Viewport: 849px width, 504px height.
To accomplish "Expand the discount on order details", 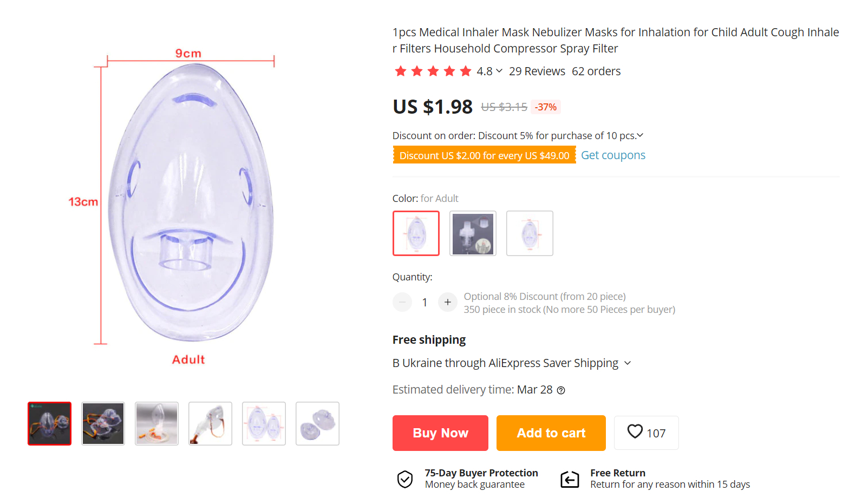I will pos(640,135).
